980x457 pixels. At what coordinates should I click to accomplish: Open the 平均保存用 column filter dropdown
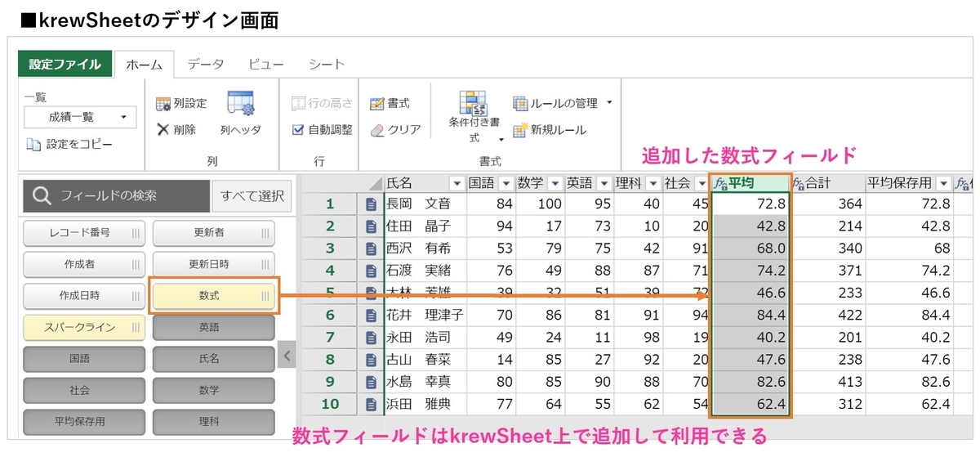(944, 183)
